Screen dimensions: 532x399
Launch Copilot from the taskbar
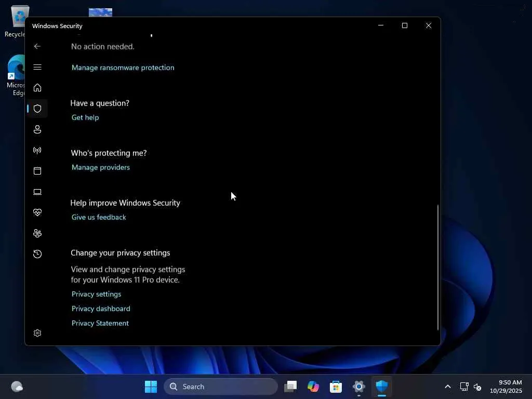pyautogui.click(x=313, y=387)
